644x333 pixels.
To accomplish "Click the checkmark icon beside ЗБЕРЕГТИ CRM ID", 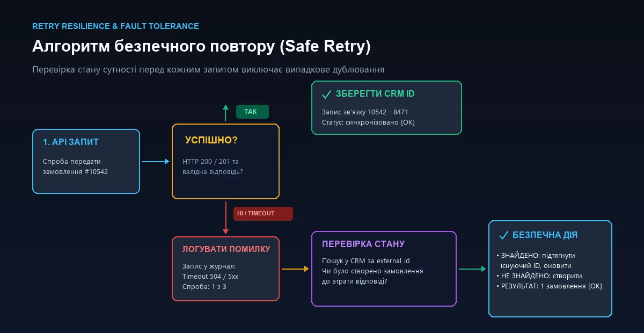I will 326,94.
